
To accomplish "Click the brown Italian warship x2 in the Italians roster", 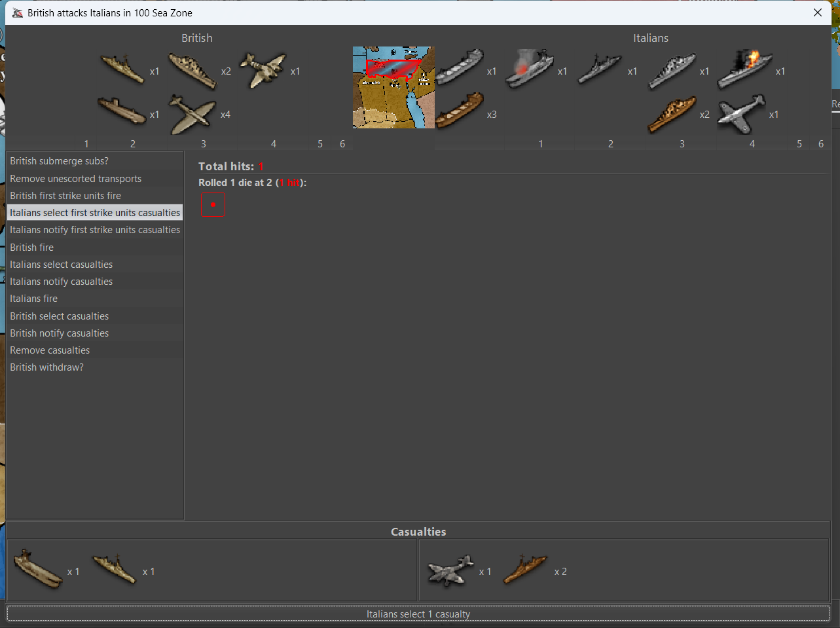I will point(672,114).
